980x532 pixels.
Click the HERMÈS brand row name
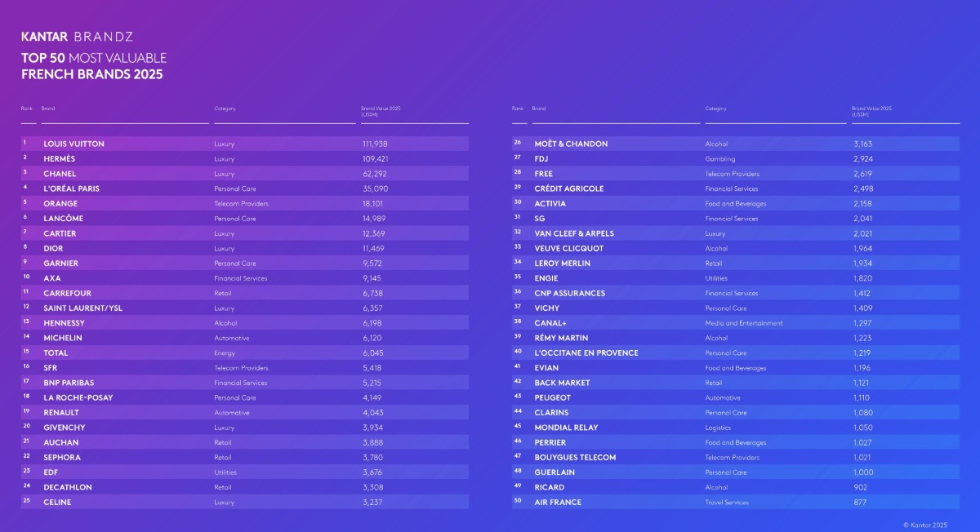pos(59,158)
